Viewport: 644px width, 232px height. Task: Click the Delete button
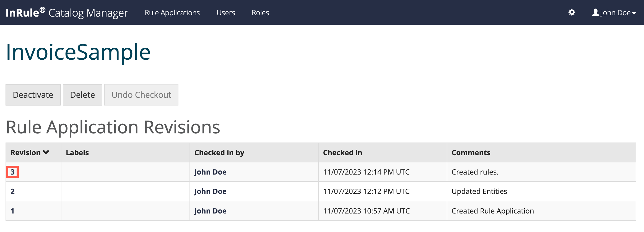[82, 95]
